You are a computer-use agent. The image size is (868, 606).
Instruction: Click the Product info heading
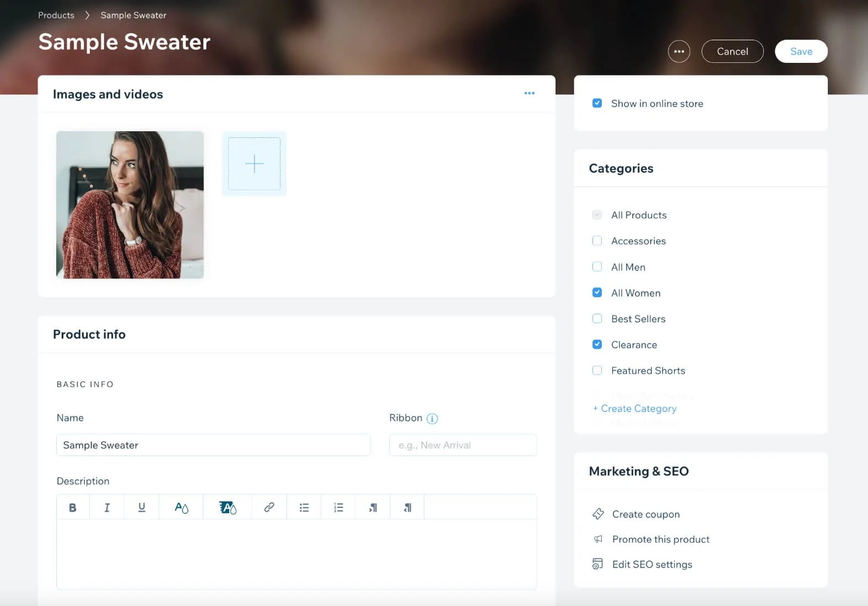[89, 334]
